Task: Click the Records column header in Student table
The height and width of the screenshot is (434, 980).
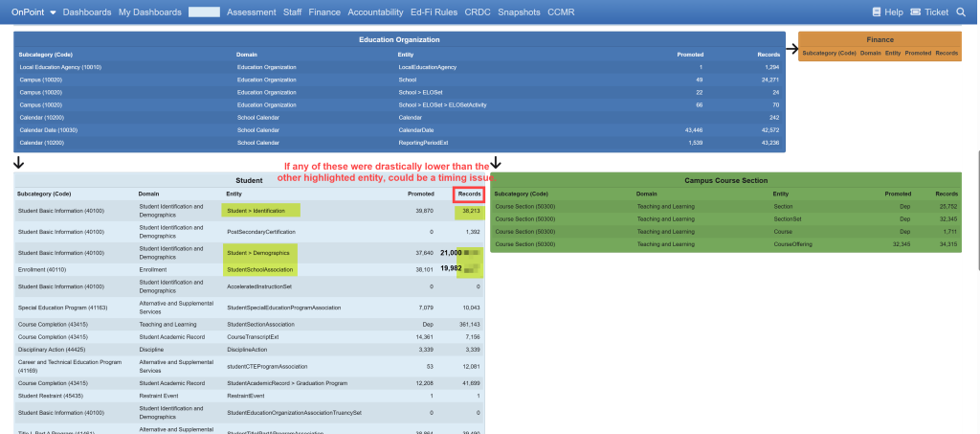Action: tap(469, 194)
